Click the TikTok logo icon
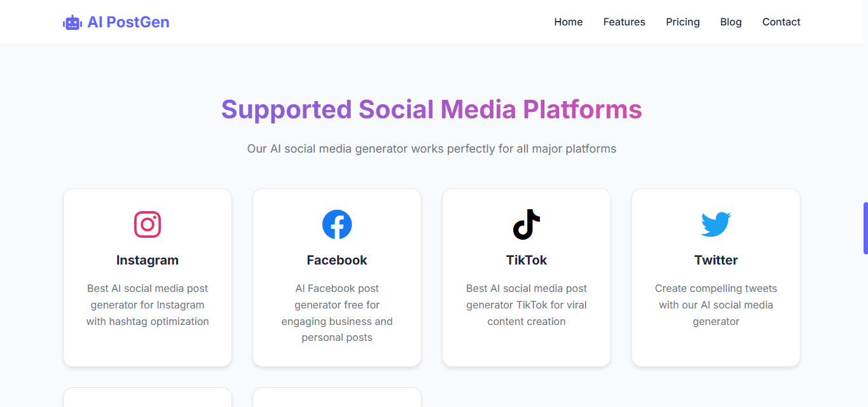 [x=527, y=224]
